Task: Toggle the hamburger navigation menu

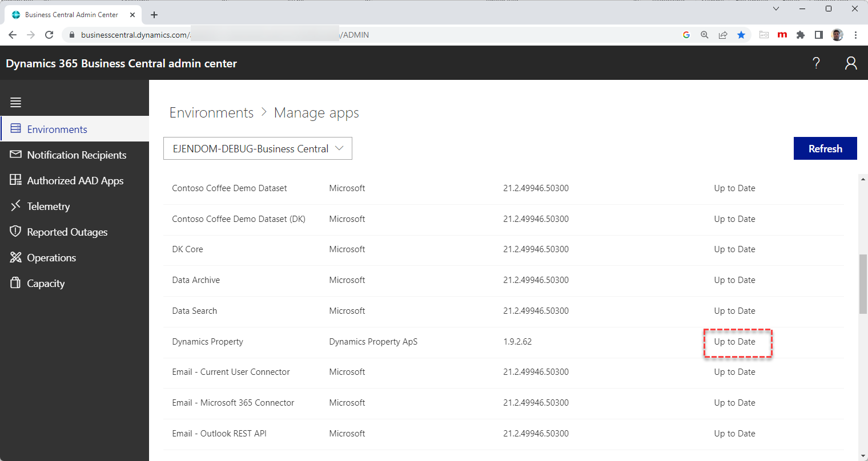Action: [15, 103]
